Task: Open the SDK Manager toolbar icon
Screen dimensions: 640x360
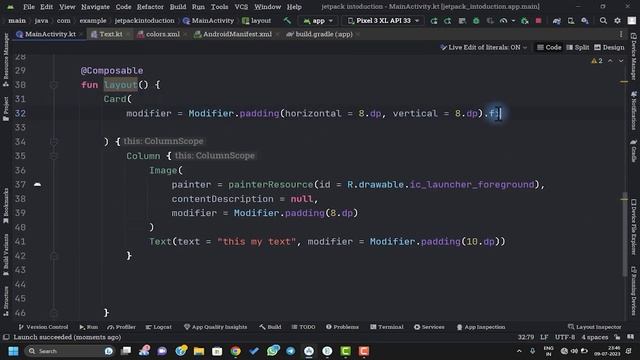Action: 585,20
